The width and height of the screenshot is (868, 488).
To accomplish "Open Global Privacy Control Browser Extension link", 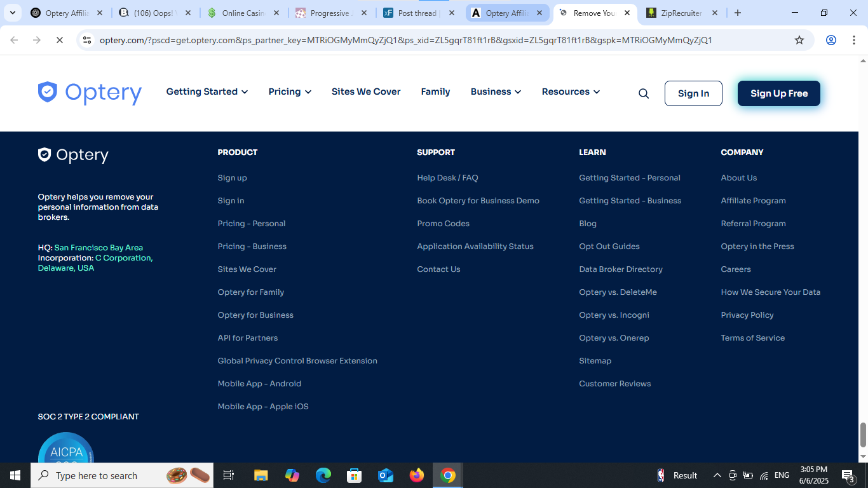I will 297,361.
